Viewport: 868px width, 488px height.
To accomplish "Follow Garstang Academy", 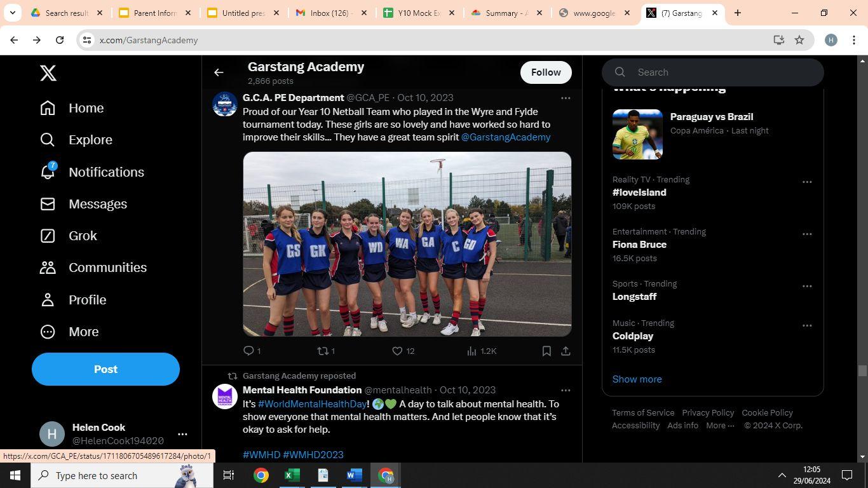I will [x=546, y=72].
